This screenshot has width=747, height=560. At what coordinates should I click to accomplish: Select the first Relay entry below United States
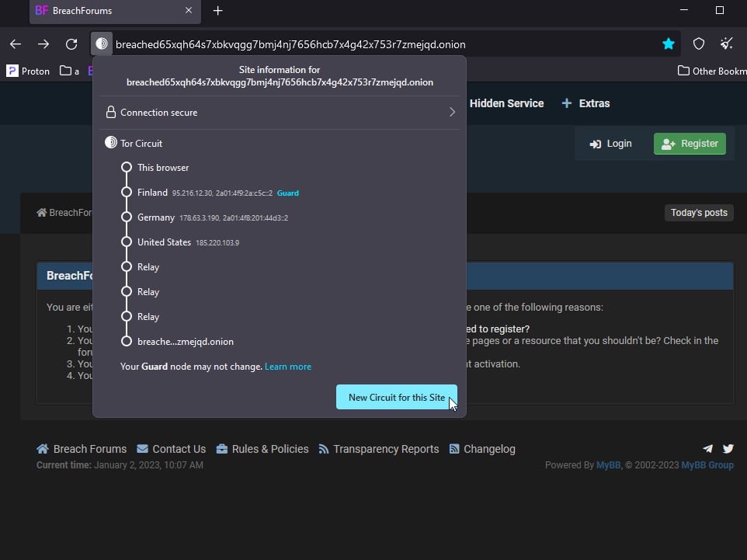point(140,266)
